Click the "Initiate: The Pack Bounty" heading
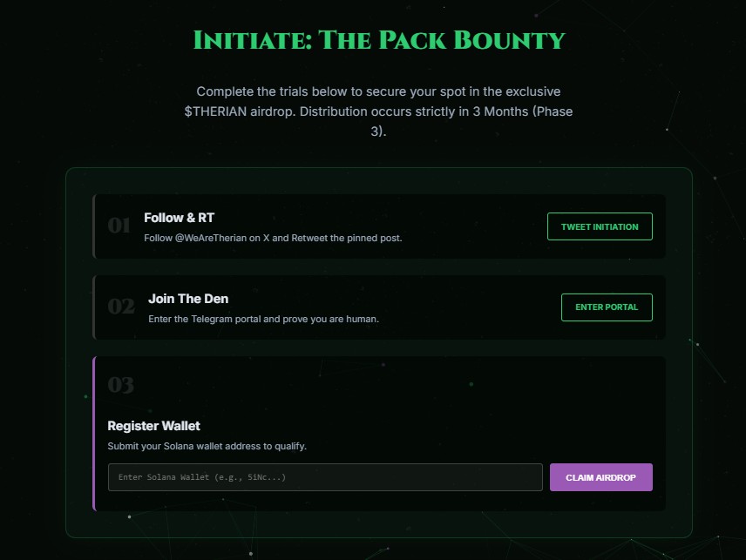746x560 pixels. [378, 40]
